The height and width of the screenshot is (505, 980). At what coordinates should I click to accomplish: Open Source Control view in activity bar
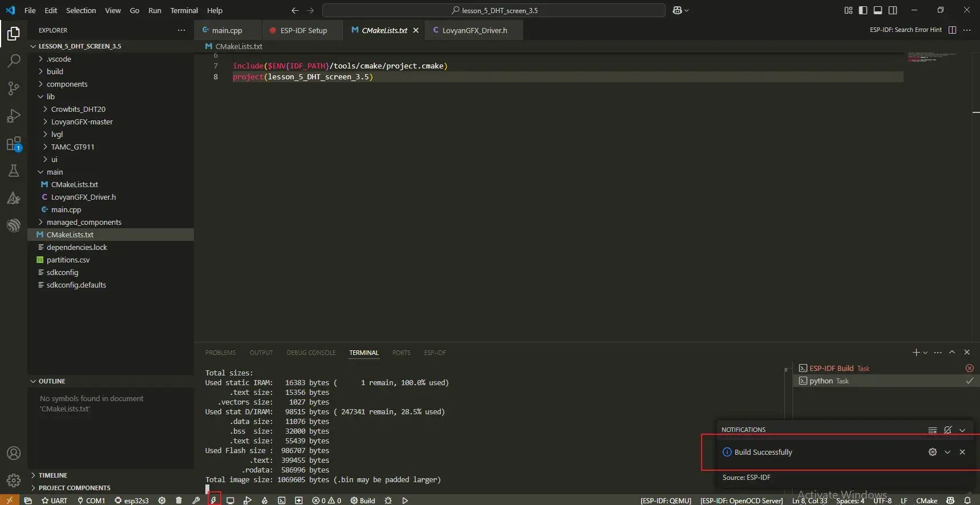(x=14, y=88)
